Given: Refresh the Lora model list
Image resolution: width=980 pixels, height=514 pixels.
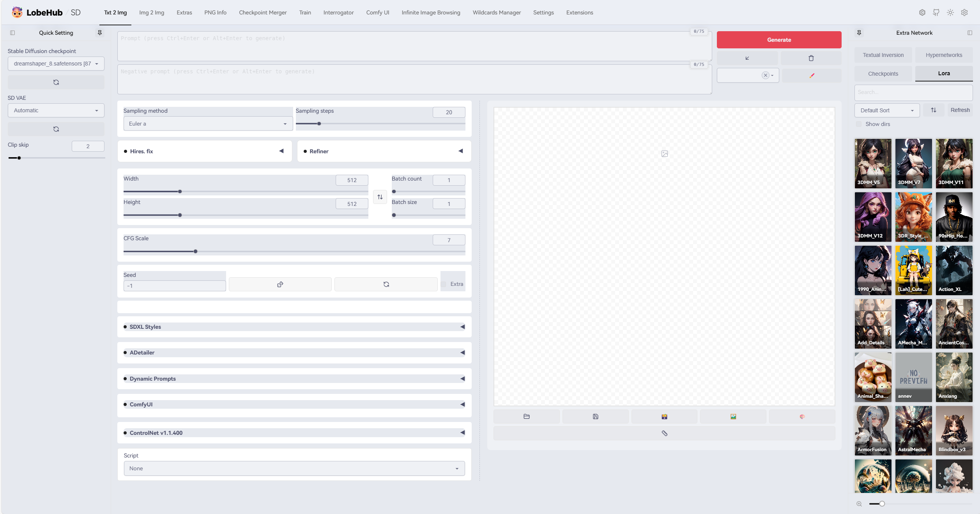Looking at the screenshot, I should [960, 110].
